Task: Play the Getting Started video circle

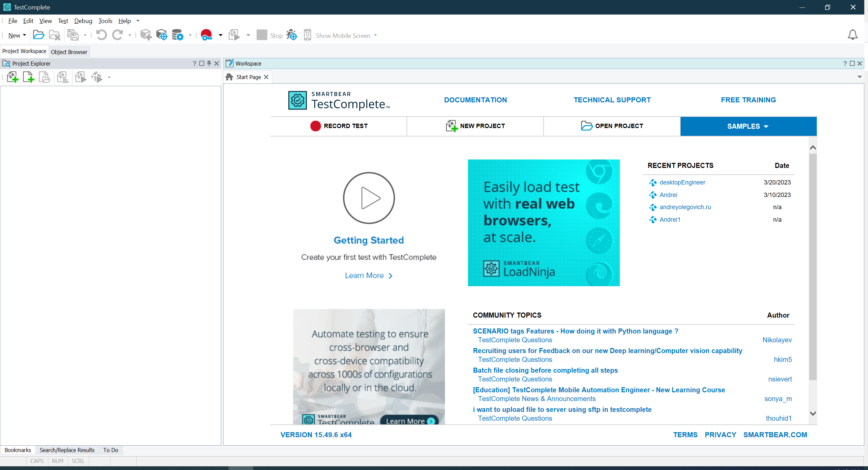Action: [x=369, y=198]
